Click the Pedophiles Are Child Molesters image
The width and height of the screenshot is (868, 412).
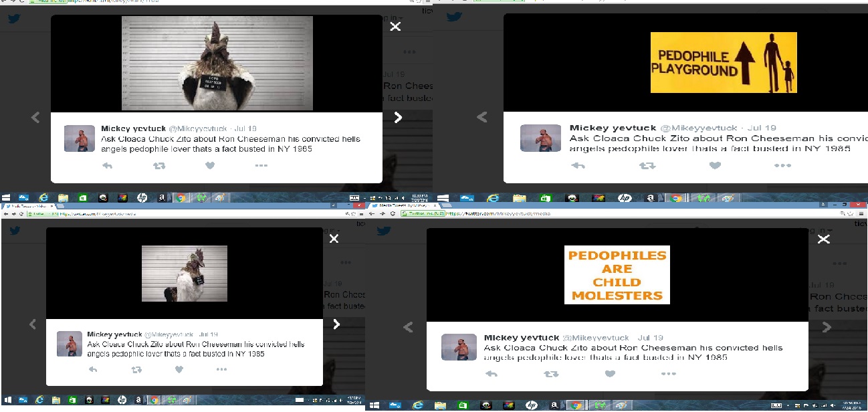617,275
